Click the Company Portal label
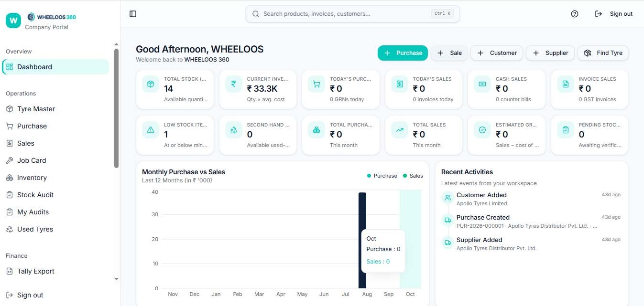The height and width of the screenshot is (306, 644). tap(46, 27)
